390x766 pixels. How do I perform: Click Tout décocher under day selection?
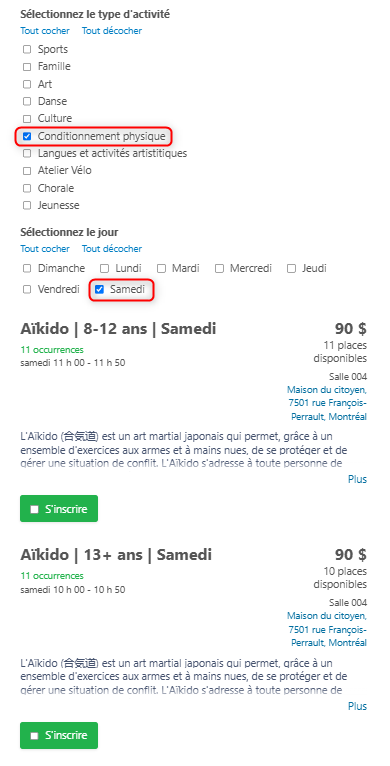(x=112, y=249)
